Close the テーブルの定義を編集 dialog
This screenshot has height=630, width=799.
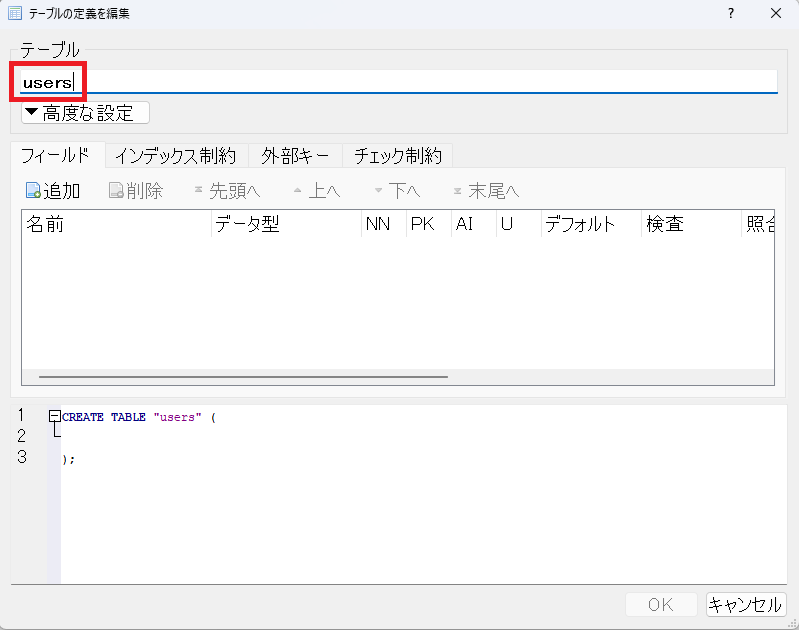(x=776, y=13)
